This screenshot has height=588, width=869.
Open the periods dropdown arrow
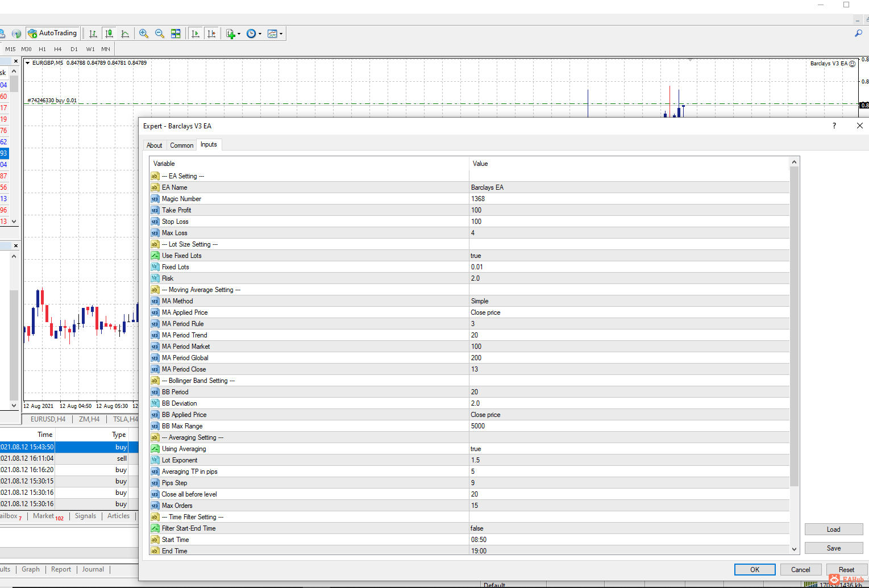coord(260,34)
